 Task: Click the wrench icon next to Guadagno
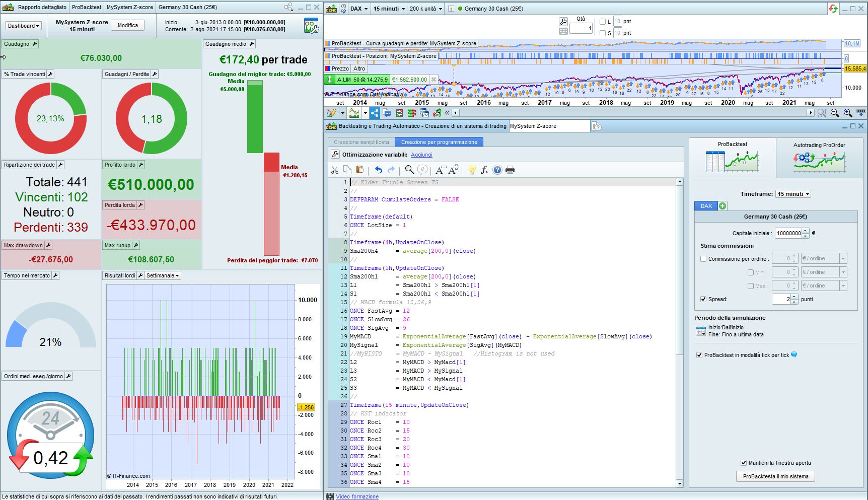click(x=35, y=44)
